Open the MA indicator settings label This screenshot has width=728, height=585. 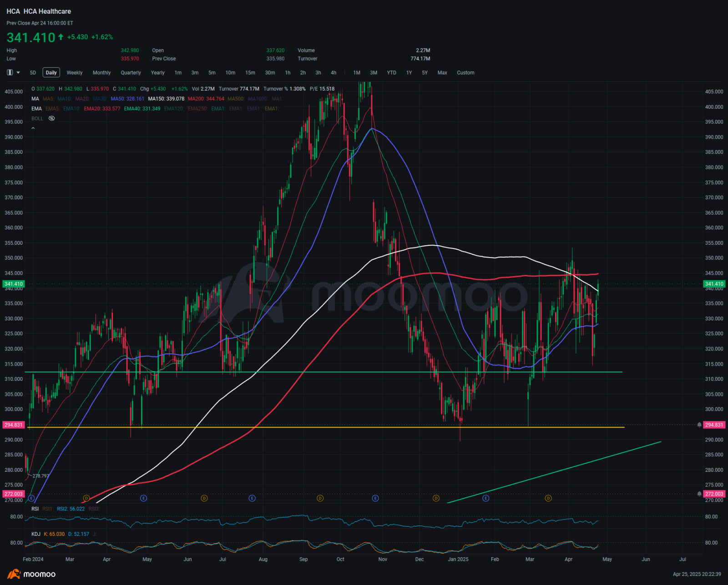35,99
